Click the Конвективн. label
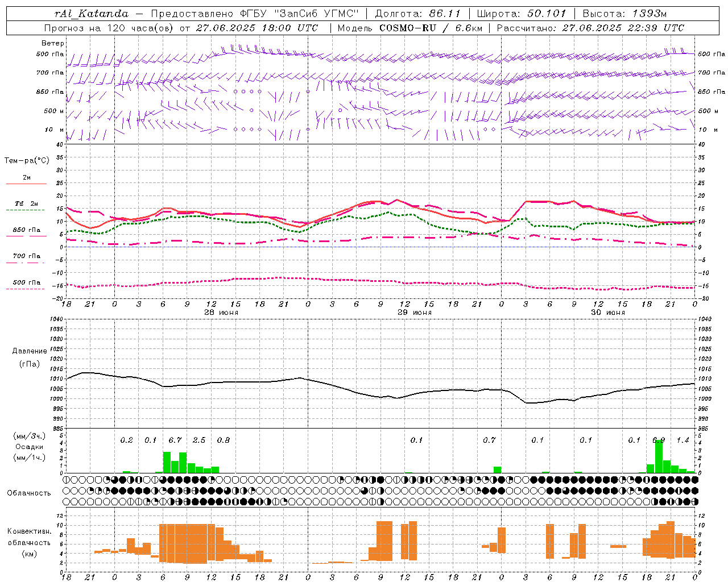 point(29,531)
